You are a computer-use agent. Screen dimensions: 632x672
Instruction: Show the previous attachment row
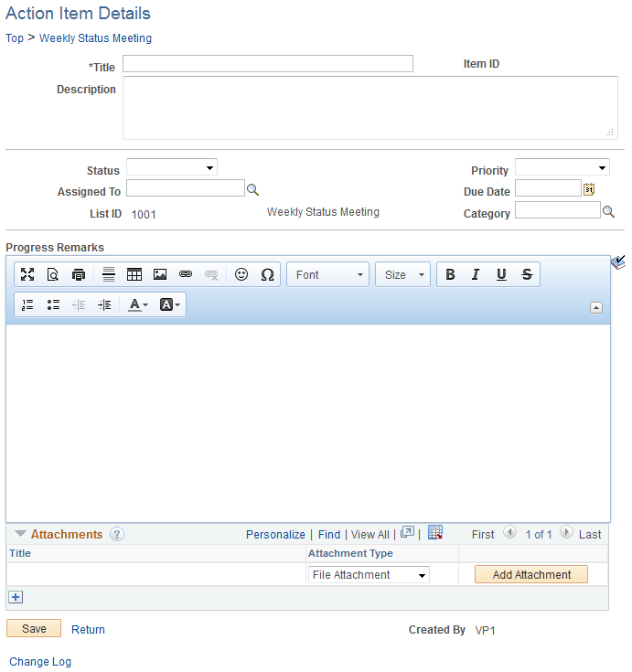pos(509,533)
